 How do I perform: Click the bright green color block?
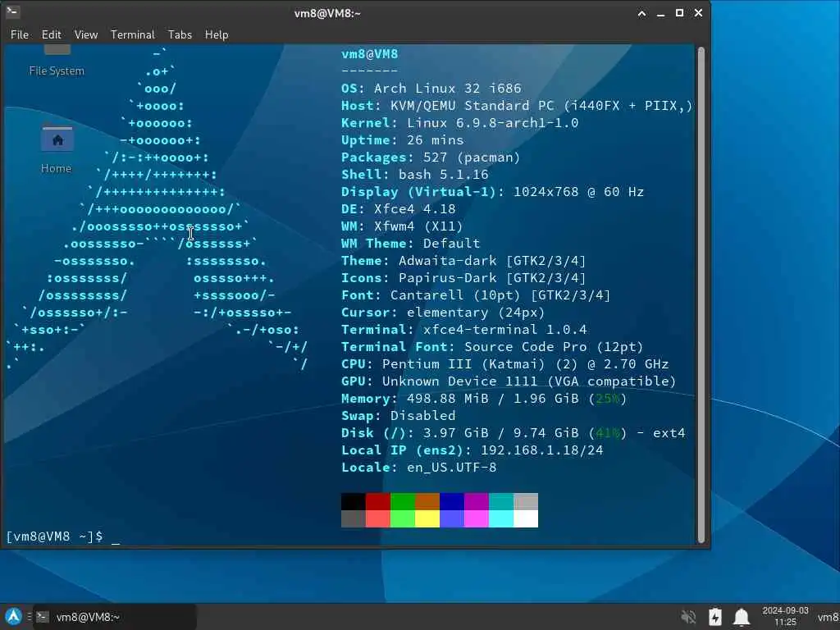403,518
